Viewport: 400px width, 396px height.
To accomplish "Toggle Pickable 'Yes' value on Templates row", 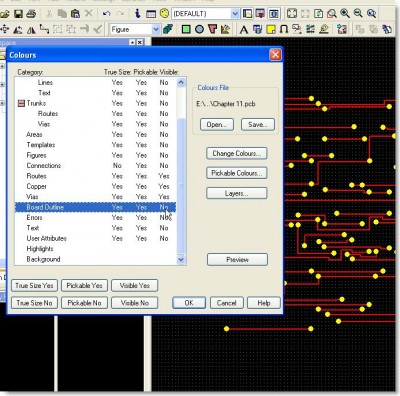I will (141, 145).
